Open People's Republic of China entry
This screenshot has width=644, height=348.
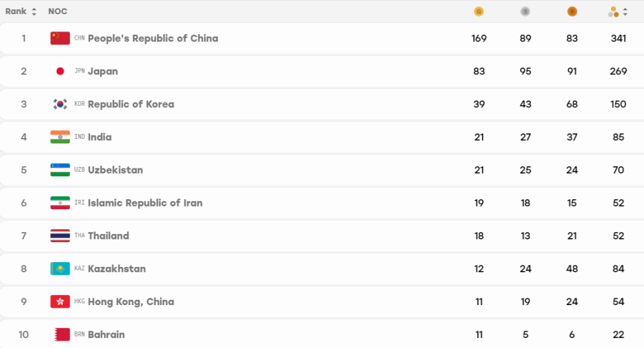tap(153, 38)
